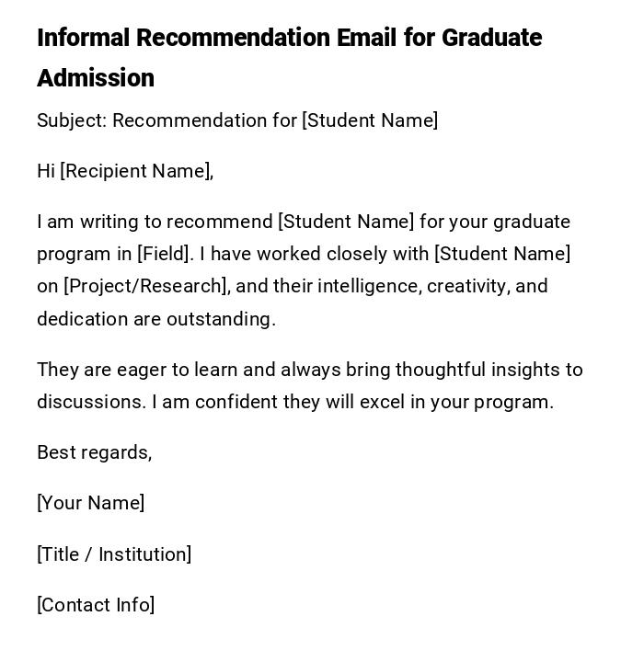Click the [Recipient Name] placeholder in the greeting
This screenshot has height=662, width=644.
pyautogui.click(x=136, y=171)
